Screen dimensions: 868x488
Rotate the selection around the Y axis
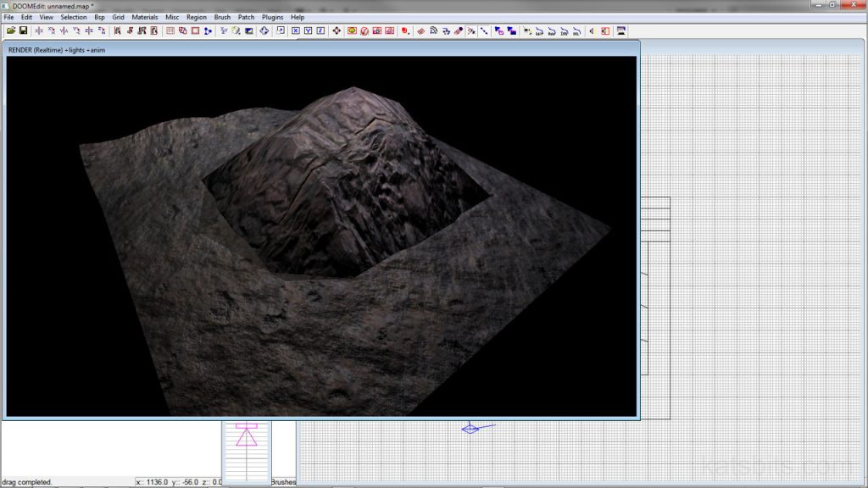pos(75,31)
